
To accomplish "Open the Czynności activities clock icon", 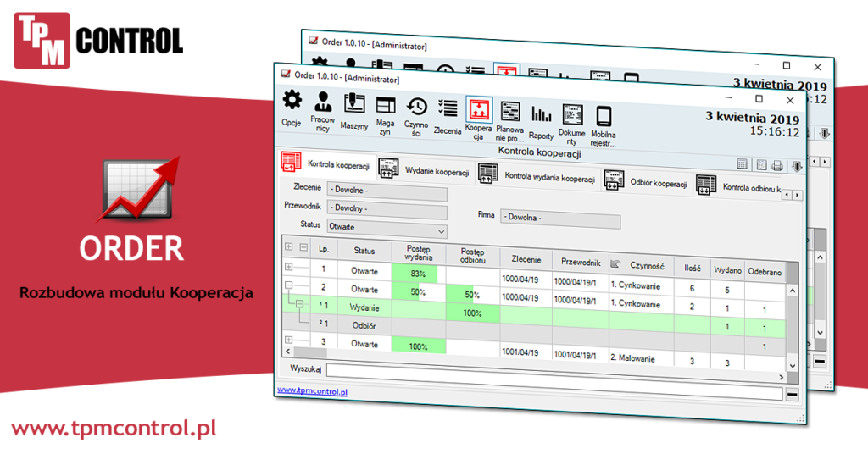I will point(417,107).
